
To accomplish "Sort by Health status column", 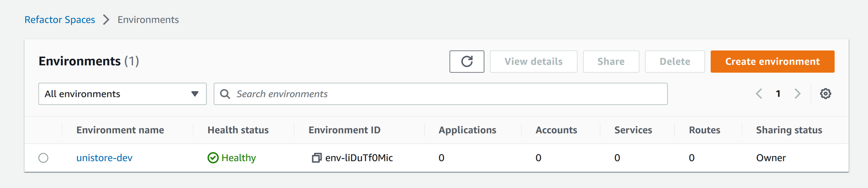I will tap(238, 130).
